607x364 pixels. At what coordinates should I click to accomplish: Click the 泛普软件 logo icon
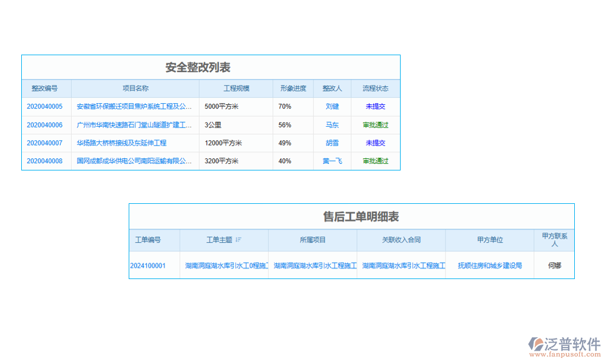coord(536,345)
